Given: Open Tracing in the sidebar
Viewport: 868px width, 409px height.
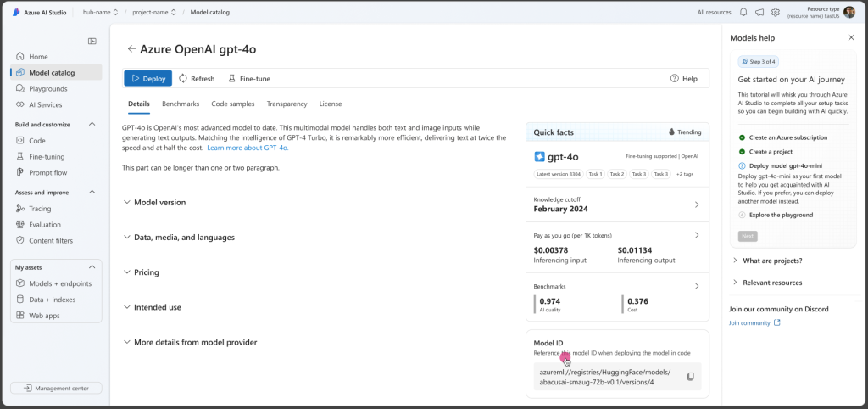Looking at the screenshot, I should 56,209.
